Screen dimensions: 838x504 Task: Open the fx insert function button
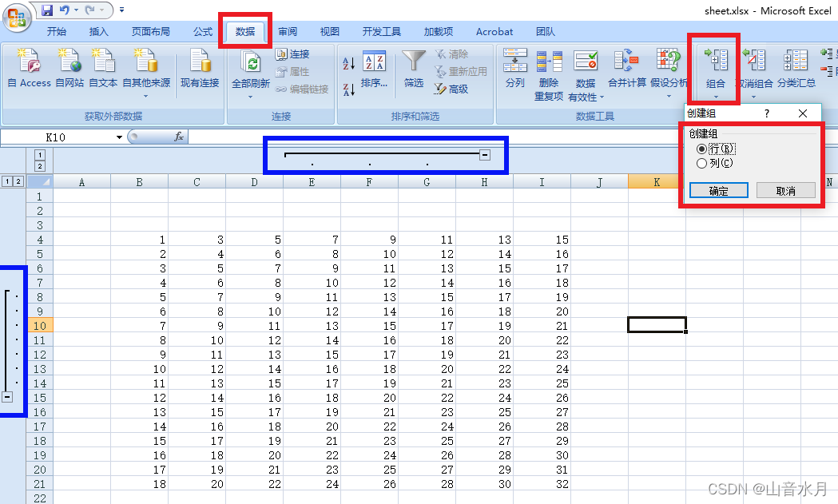tap(179, 137)
